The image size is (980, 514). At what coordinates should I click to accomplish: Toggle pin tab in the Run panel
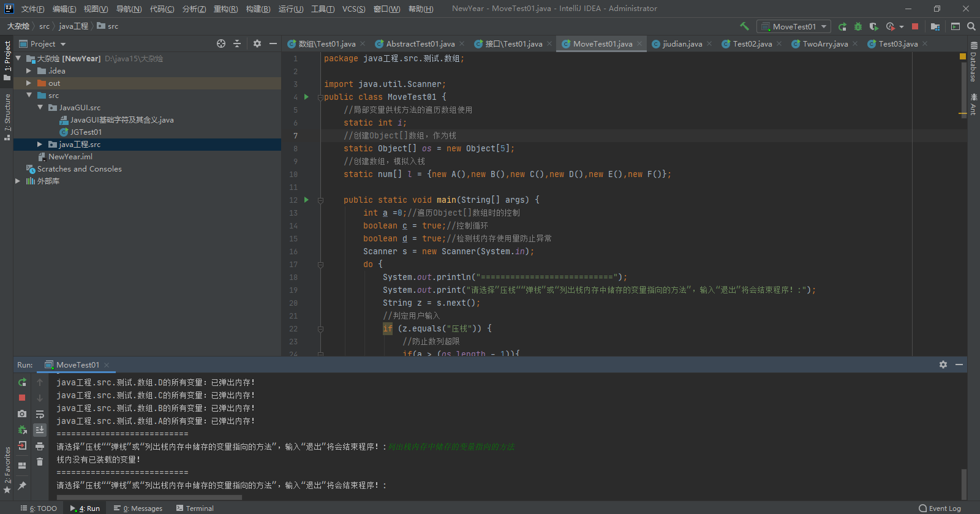point(22,486)
